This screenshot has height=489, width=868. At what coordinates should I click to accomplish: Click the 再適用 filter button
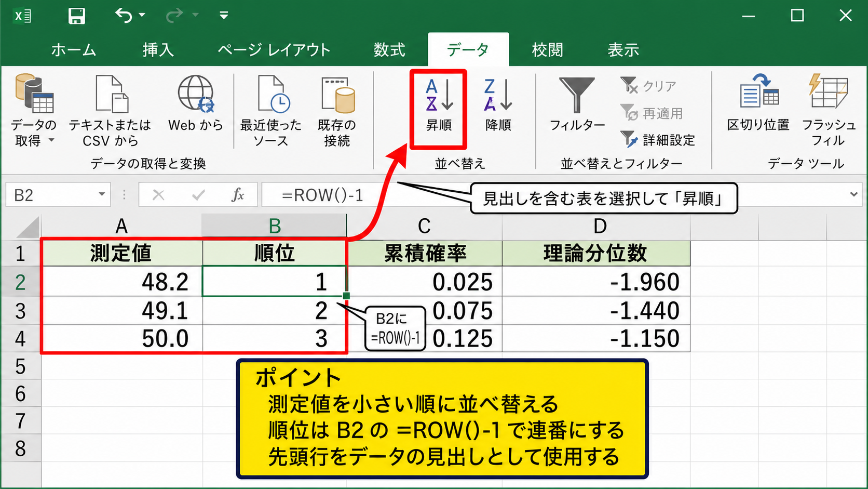click(x=652, y=113)
